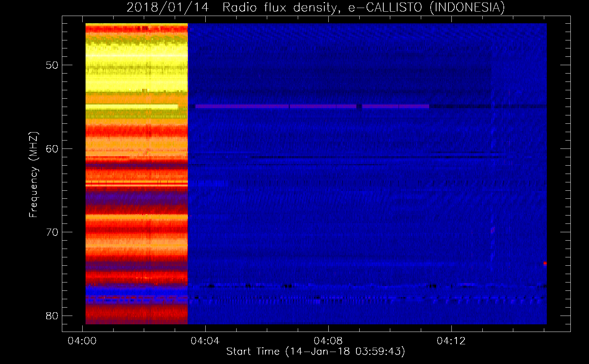Click the small red spot at spectrogram right edge
This screenshot has height=364, width=589.
tap(545, 263)
